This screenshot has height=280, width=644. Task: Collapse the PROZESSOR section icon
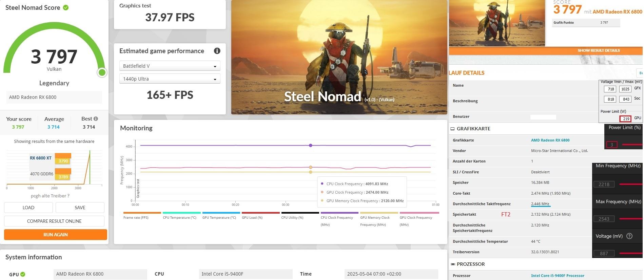click(x=453, y=264)
